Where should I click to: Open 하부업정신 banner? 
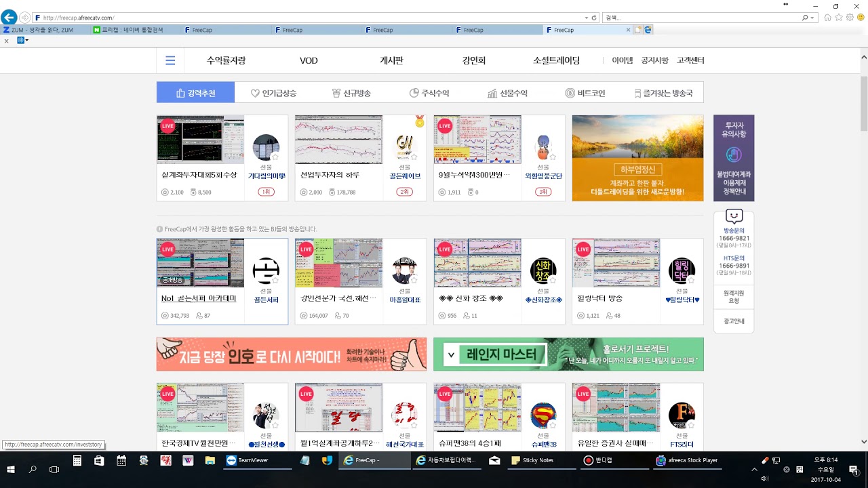(637, 158)
